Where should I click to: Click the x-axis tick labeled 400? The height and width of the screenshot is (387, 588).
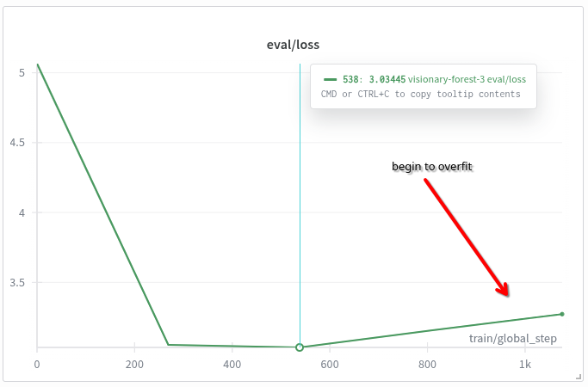(x=232, y=365)
